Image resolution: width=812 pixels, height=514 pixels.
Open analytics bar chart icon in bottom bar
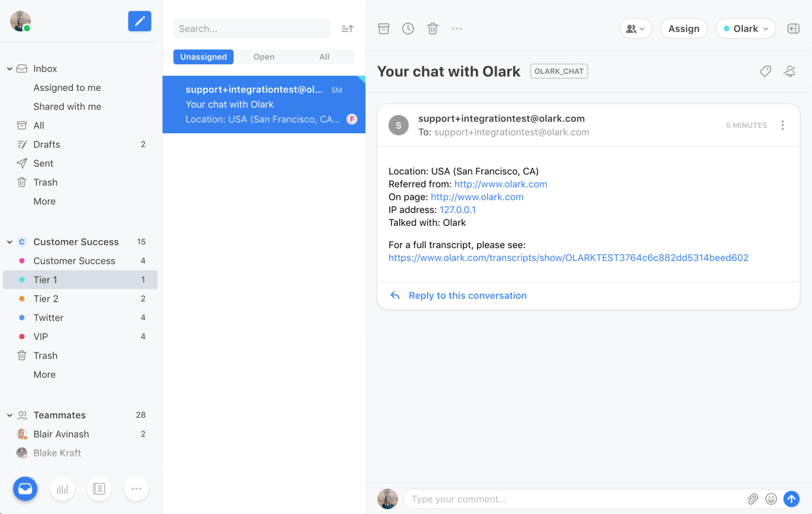[62, 489]
